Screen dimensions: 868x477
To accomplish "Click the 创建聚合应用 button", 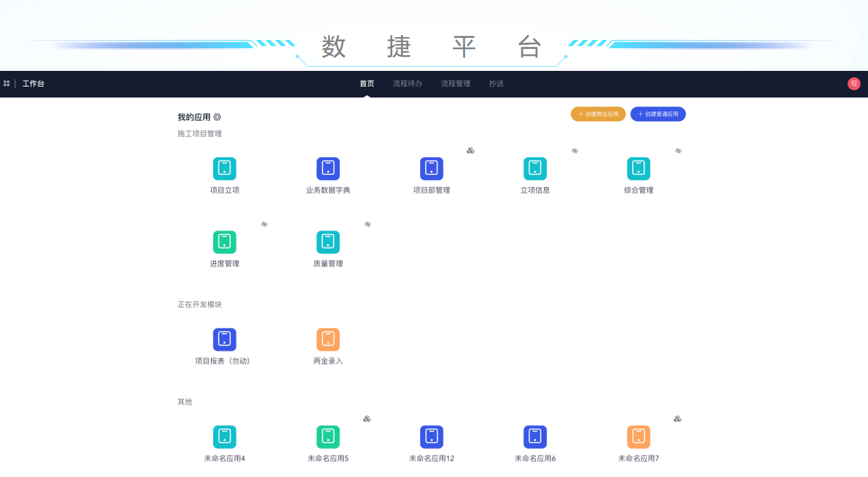I will click(x=598, y=114).
